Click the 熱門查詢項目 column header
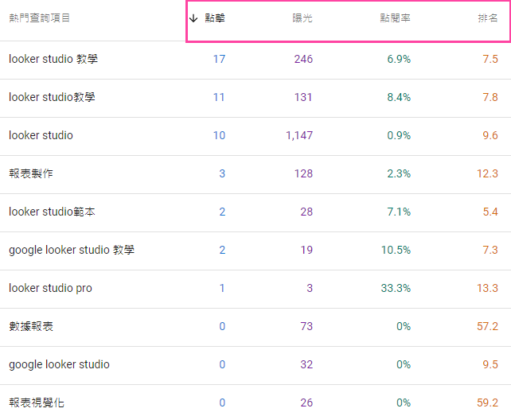Image resolution: width=511 pixels, height=420 pixels. click(x=40, y=18)
